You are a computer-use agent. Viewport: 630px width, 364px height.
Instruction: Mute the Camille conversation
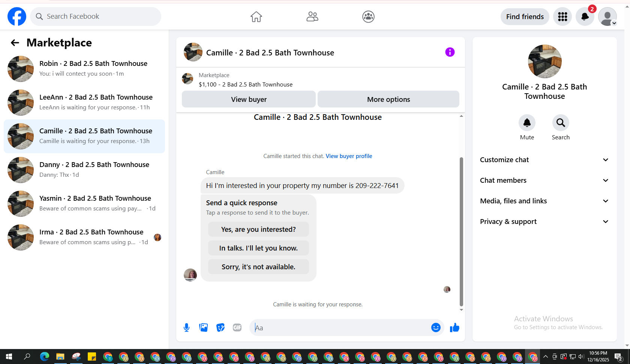(527, 123)
